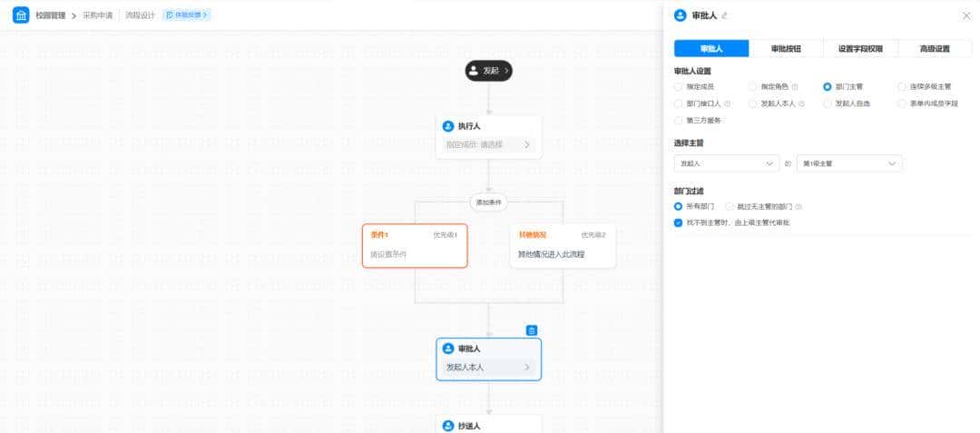The height and width of the screenshot is (433, 980).
Task: Click the 审批人 flow node avatar icon
Action: tap(447, 349)
